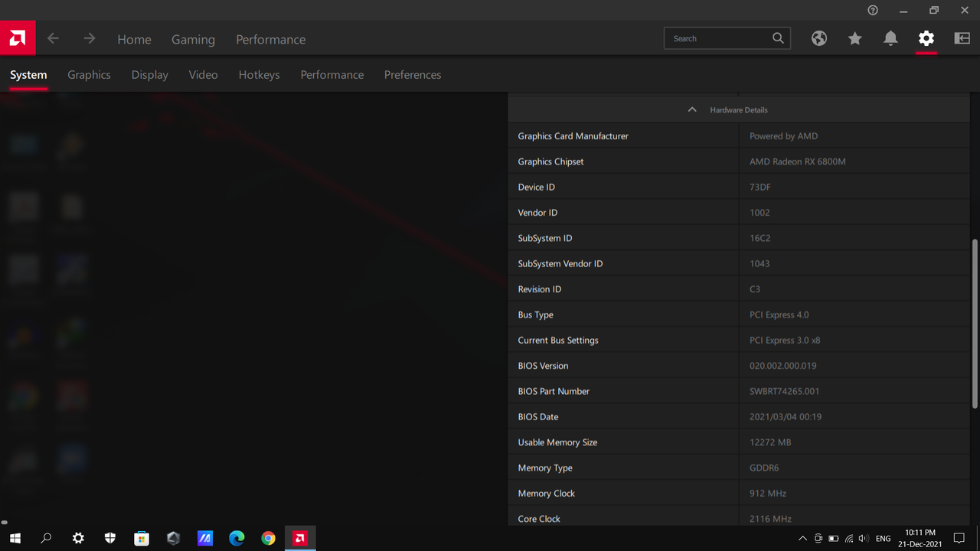
Task: Click the settings gear icon
Action: click(926, 37)
